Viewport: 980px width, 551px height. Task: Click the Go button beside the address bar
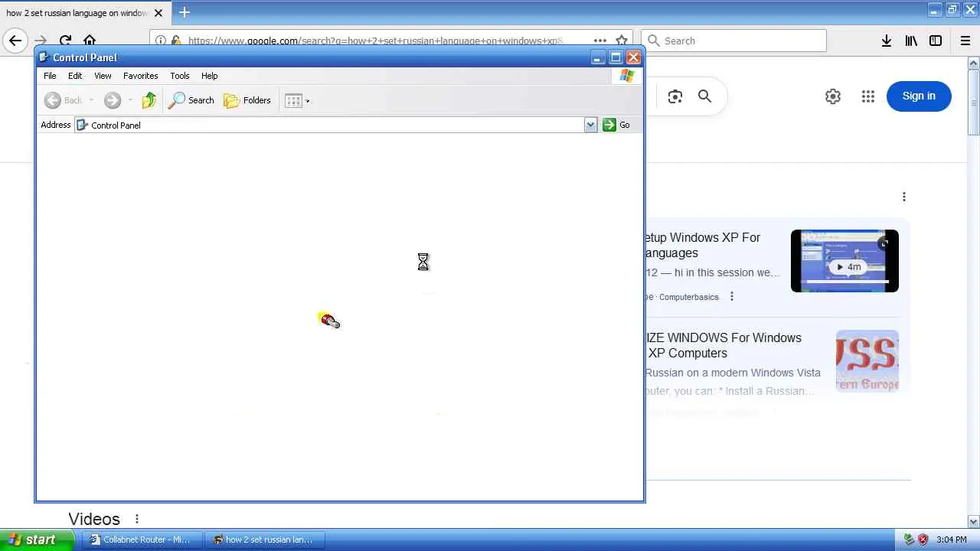[616, 125]
